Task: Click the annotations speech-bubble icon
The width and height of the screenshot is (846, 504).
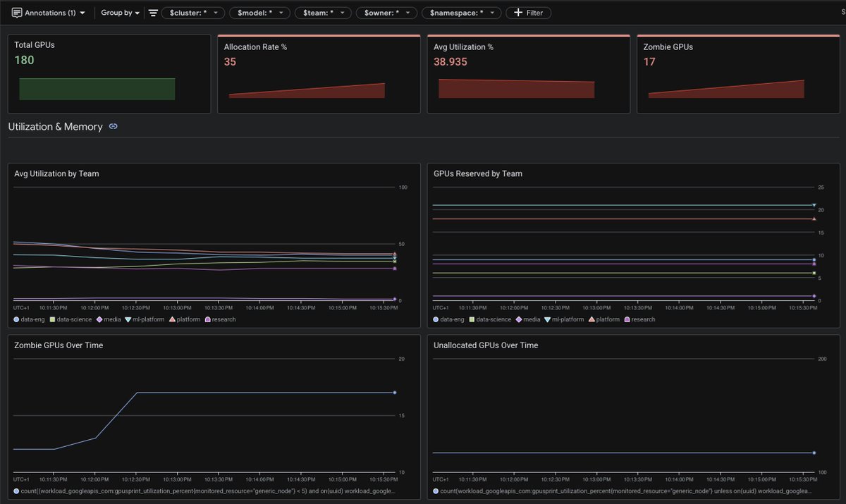Action: click(x=17, y=13)
